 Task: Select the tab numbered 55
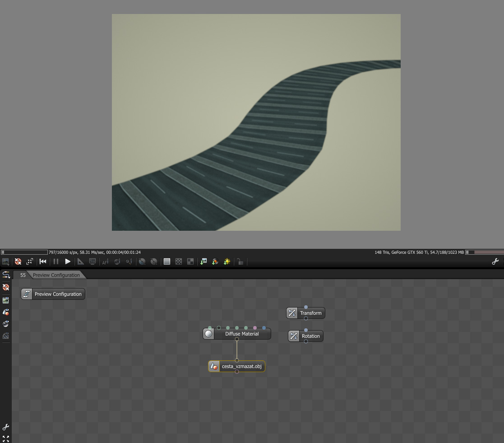click(23, 275)
